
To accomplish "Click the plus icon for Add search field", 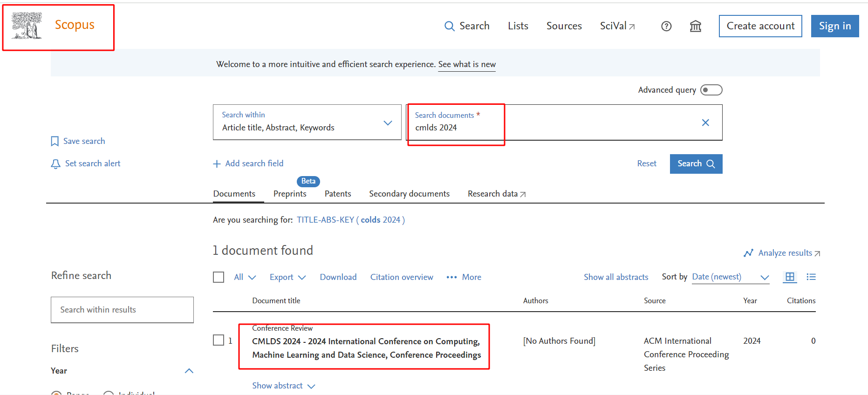I will tap(217, 164).
